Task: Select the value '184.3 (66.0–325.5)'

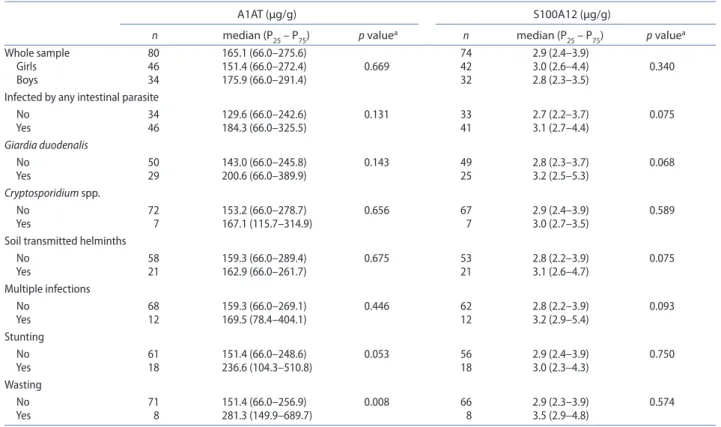Action: pyautogui.click(x=264, y=128)
